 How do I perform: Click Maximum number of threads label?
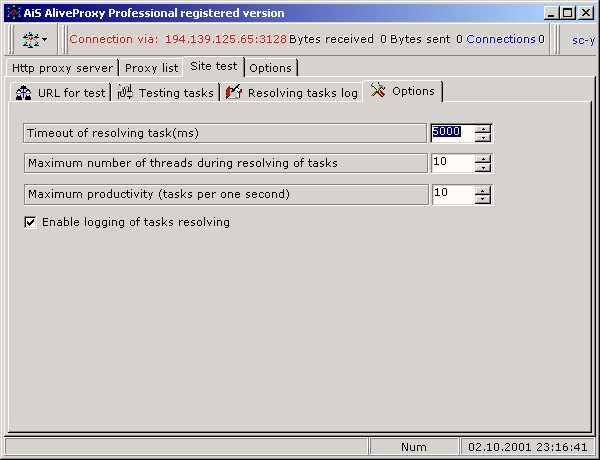click(226, 163)
